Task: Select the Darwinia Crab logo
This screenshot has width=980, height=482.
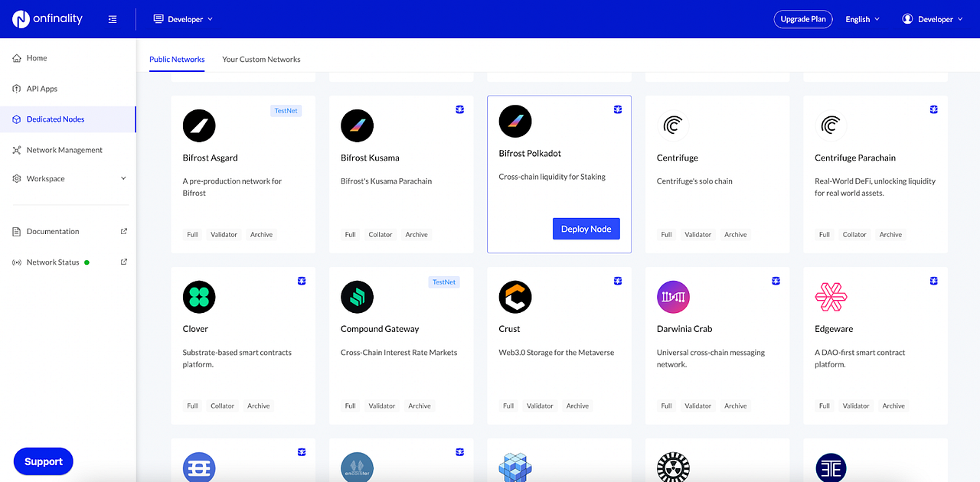Action: click(673, 297)
